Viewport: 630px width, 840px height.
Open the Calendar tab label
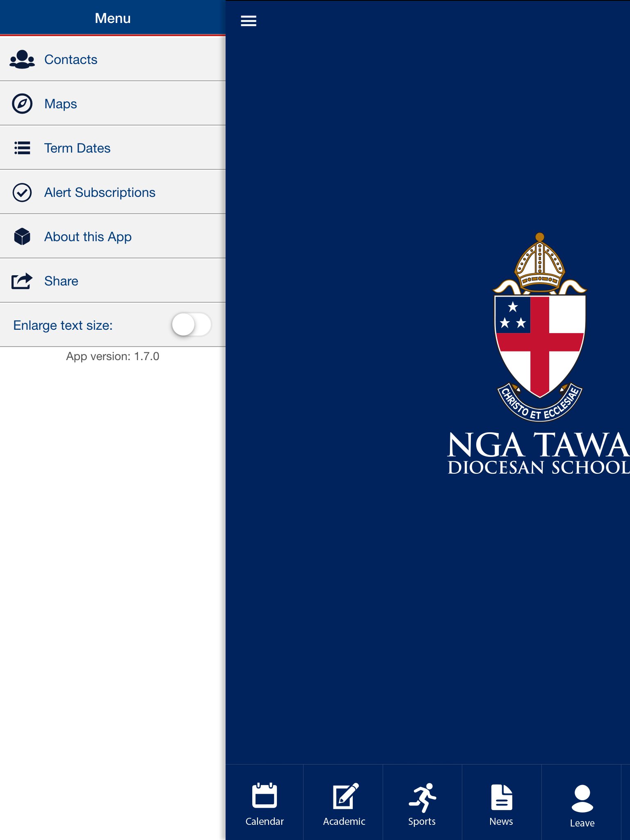tap(265, 822)
